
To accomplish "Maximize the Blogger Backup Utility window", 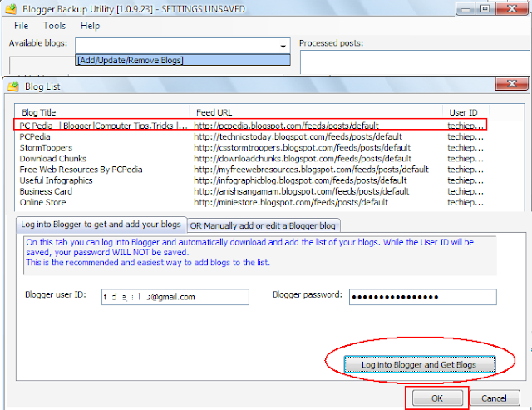I will [485, 9].
